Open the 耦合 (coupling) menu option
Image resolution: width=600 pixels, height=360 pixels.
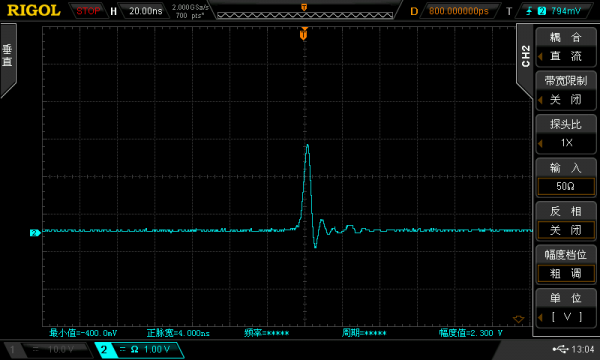point(566,47)
